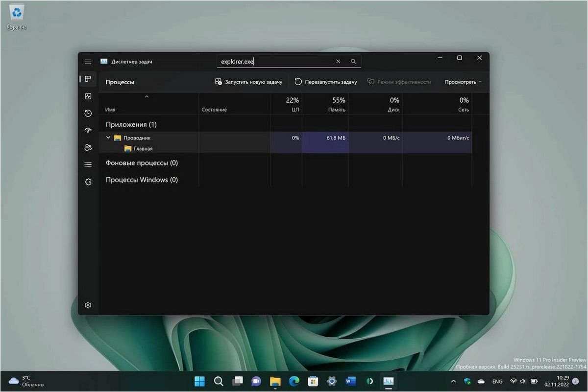The image size is (588, 392).
Task: Open the weather widget showing 3°C
Action: [x=26, y=381]
